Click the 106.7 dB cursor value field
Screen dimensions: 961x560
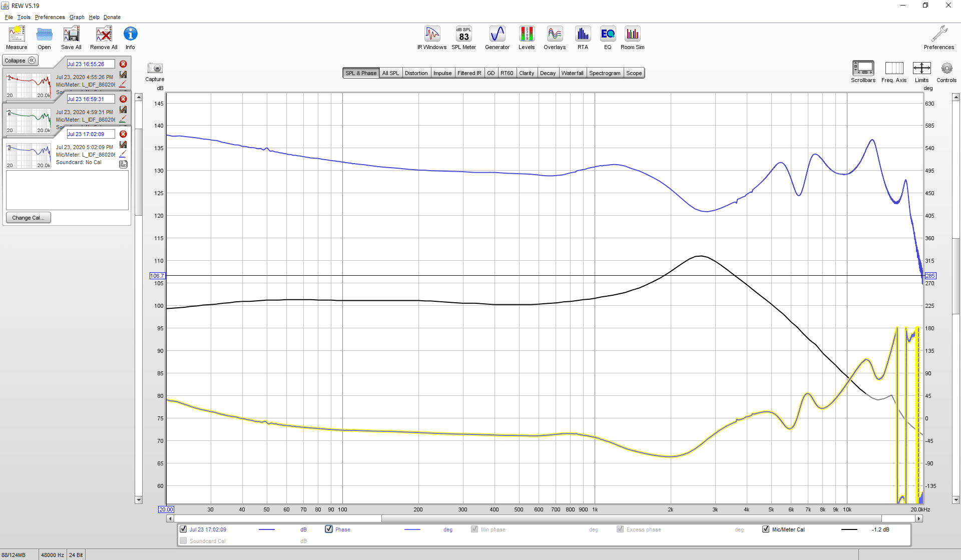point(157,276)
